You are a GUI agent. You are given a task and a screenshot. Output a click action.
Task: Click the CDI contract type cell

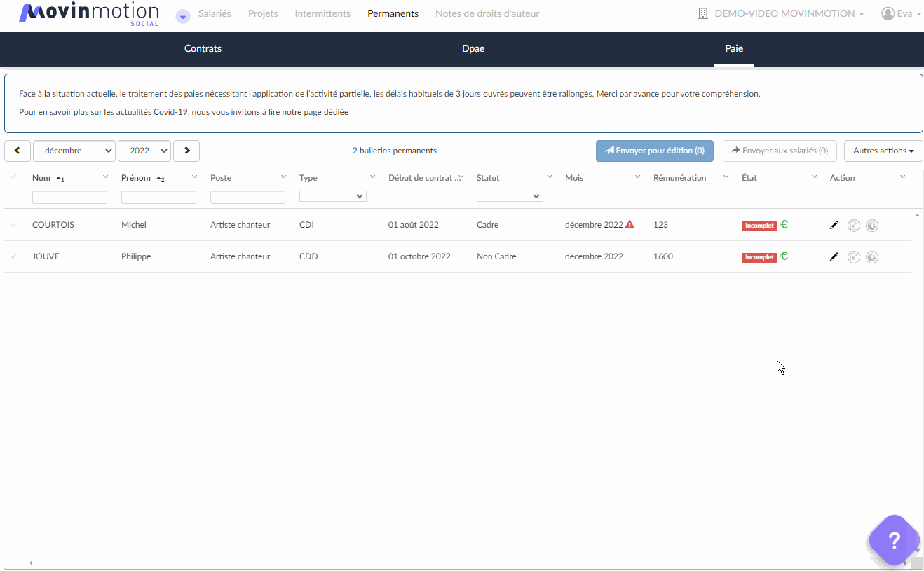tap(307, 225)
